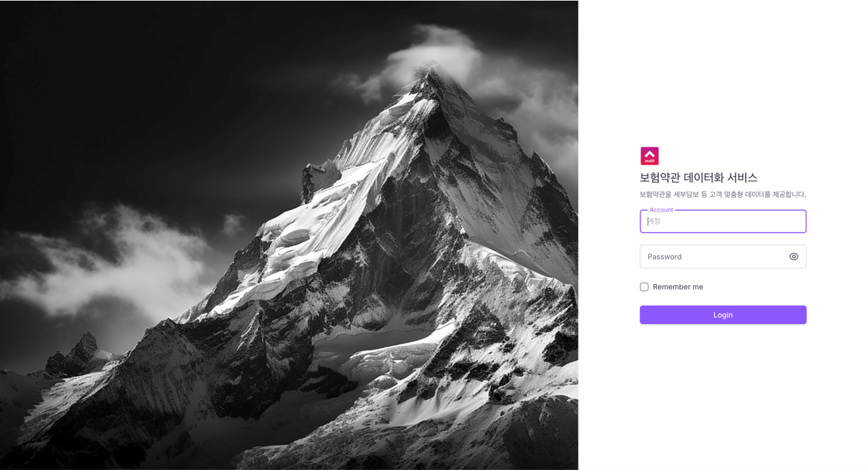Click the subtitle about 고객 맞춤형 데이터

coord(723,195)
